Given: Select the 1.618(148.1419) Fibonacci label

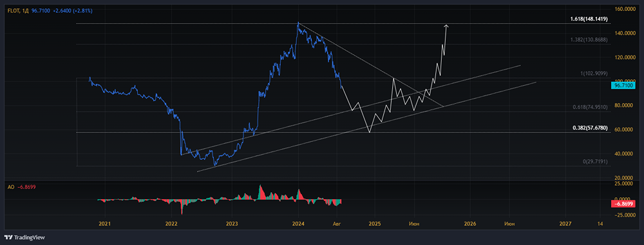Looking at the screenshot, I should (x=589, y=19).
